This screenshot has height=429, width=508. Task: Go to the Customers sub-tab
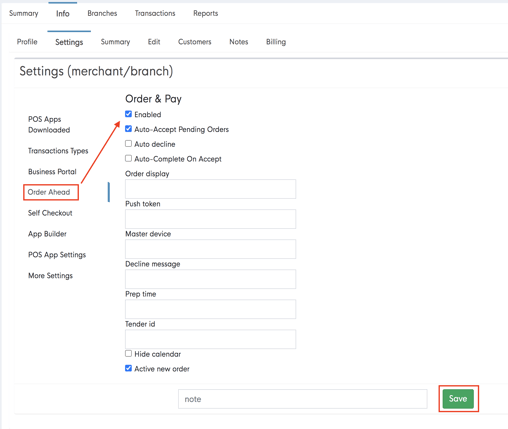(x=195, y=42)
